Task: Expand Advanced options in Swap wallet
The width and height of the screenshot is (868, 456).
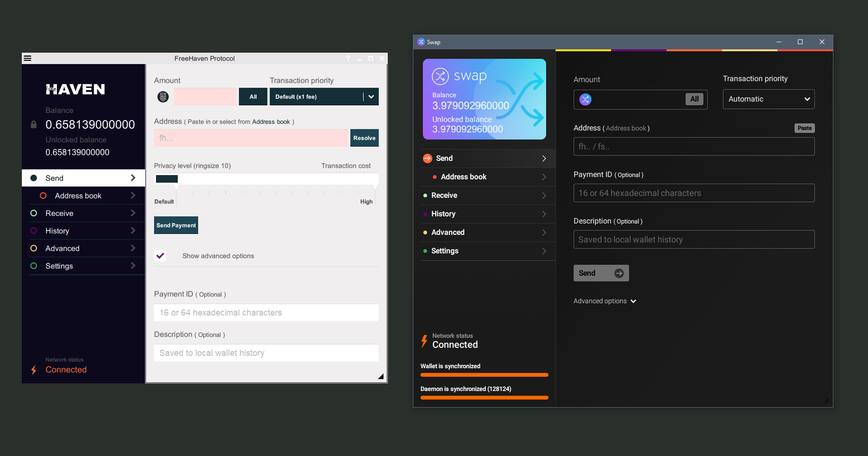Action: tap(605, 301)
